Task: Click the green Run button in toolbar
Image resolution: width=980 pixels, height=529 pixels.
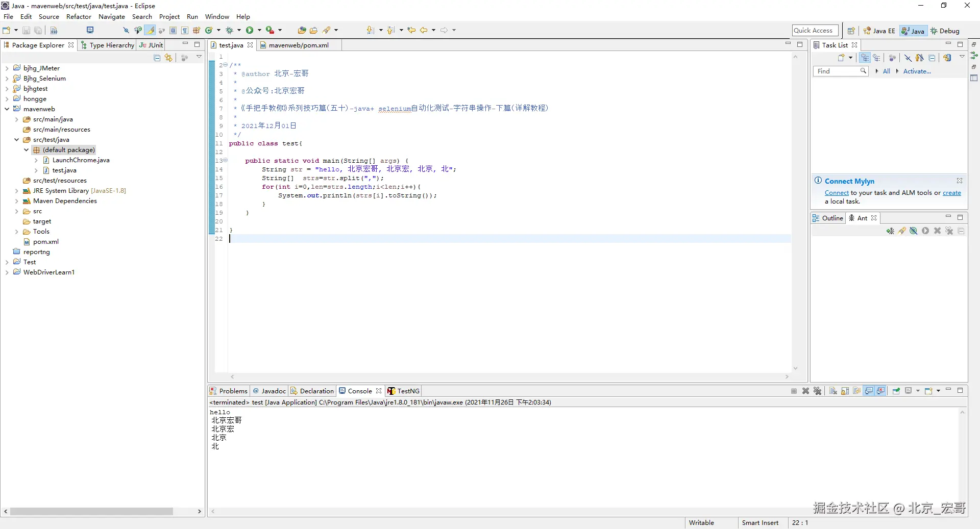Action: point(250,30)
